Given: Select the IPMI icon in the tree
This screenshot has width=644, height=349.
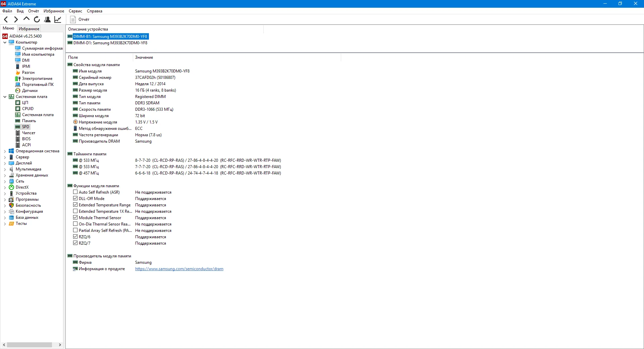Looking at the screenshot, I should tap(18, 66).
